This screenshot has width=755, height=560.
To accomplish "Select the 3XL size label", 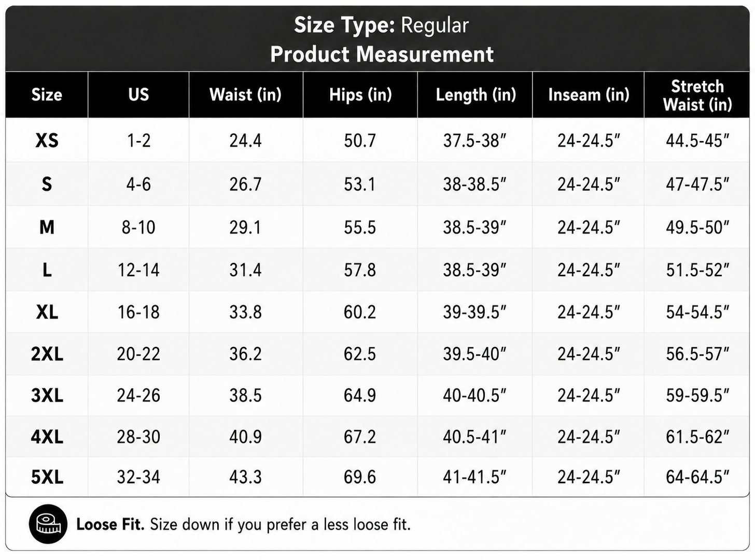I will [47, 396].
